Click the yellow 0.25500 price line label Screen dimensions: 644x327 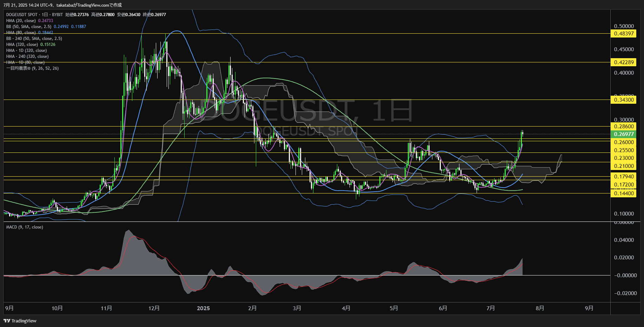click(624, 150)
